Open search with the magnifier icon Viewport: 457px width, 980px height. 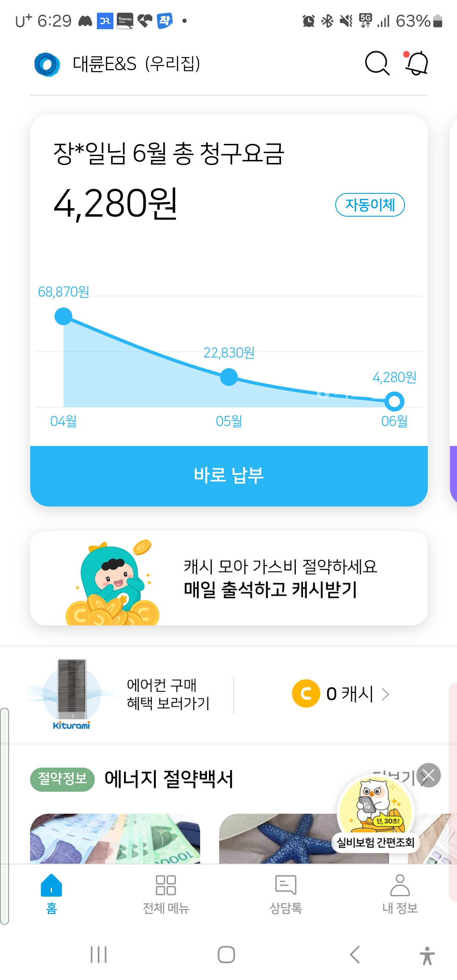[x=377, y=63]
